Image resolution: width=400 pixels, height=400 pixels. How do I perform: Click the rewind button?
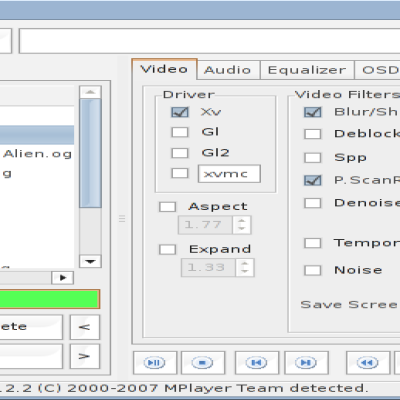click(368, 362)
